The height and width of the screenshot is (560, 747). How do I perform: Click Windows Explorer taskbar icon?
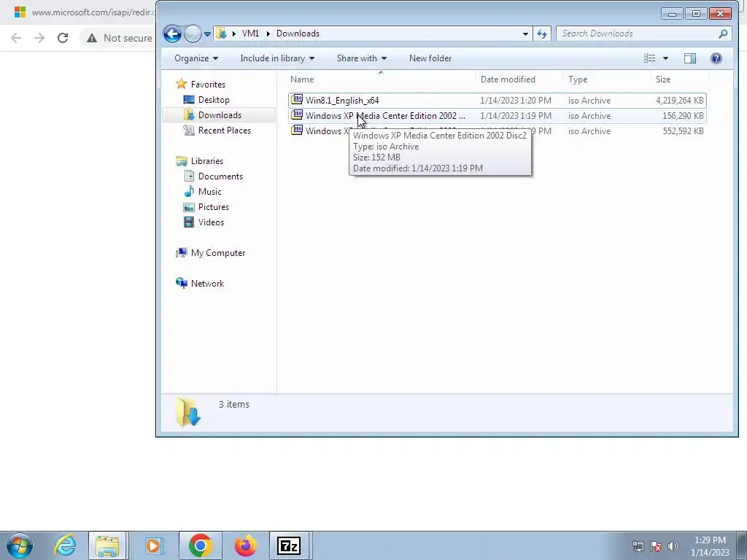107,545
